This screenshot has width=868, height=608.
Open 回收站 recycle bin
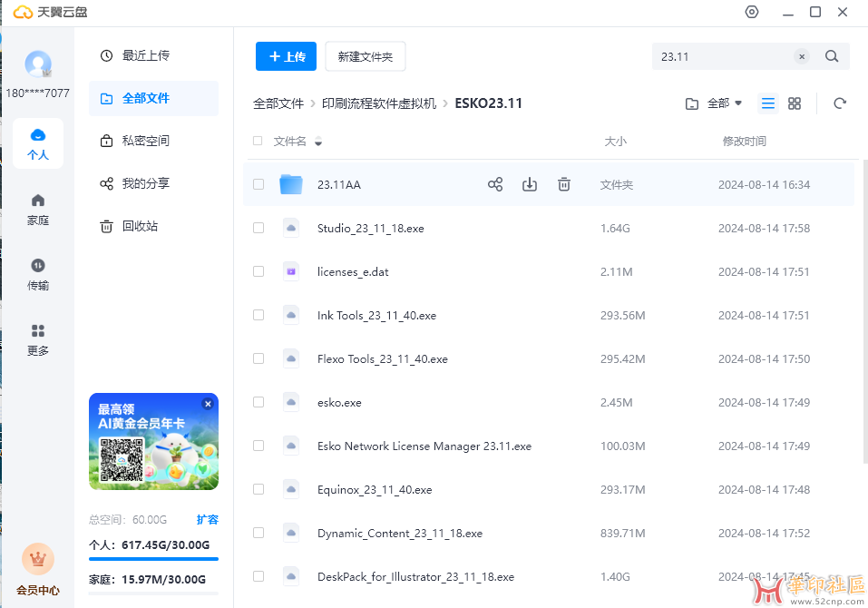(x=130, y=226)
